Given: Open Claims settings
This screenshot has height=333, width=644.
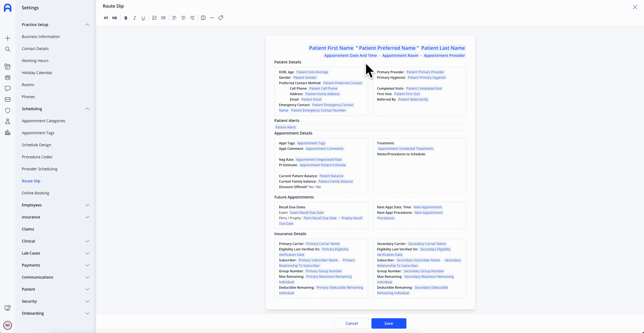Looking at the screenshot, I should point(28,229).
